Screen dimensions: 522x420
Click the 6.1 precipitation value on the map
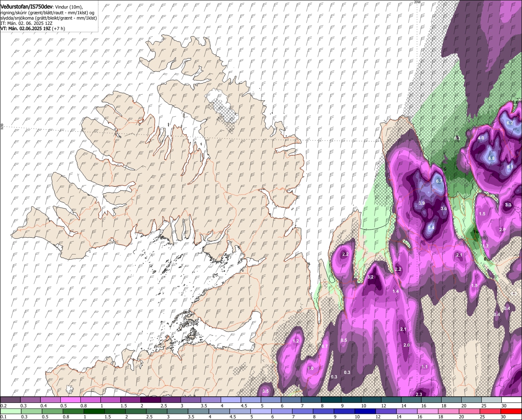(510, 167)
